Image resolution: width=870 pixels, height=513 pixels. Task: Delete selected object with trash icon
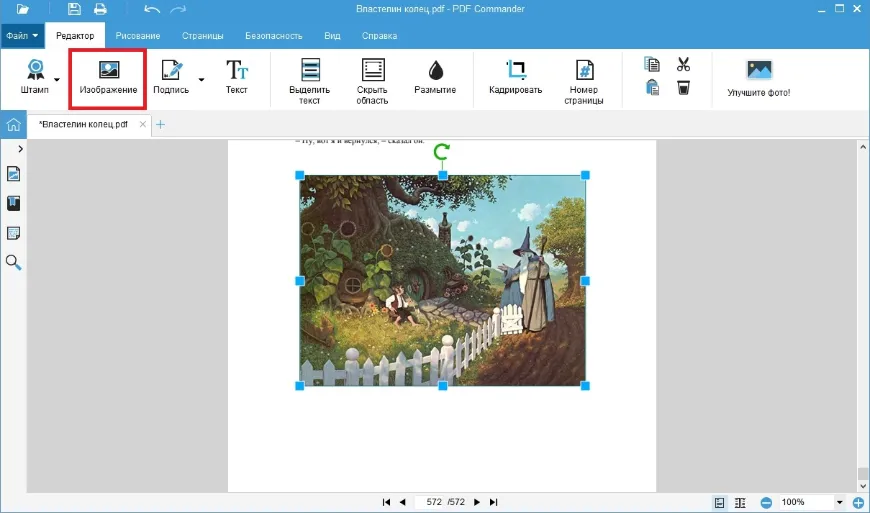(684, 88)
